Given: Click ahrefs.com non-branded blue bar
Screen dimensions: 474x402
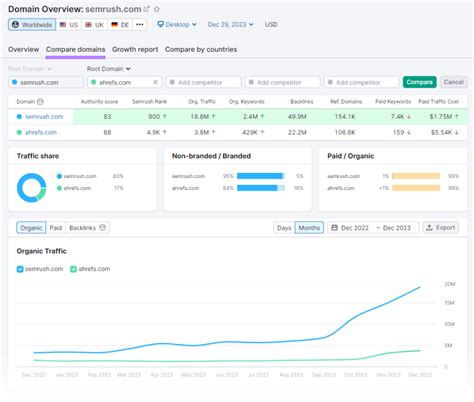Looking at the screenshot, I should [257, 188].
